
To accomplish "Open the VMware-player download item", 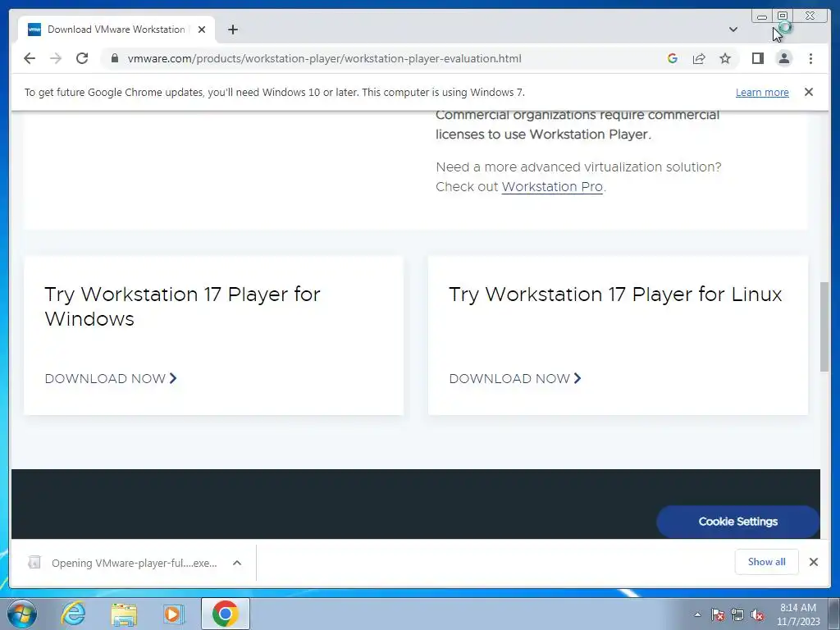I will 125,563.
